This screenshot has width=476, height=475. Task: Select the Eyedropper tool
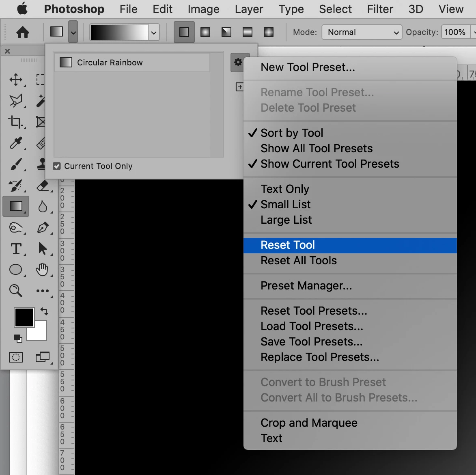coord(16,143)
